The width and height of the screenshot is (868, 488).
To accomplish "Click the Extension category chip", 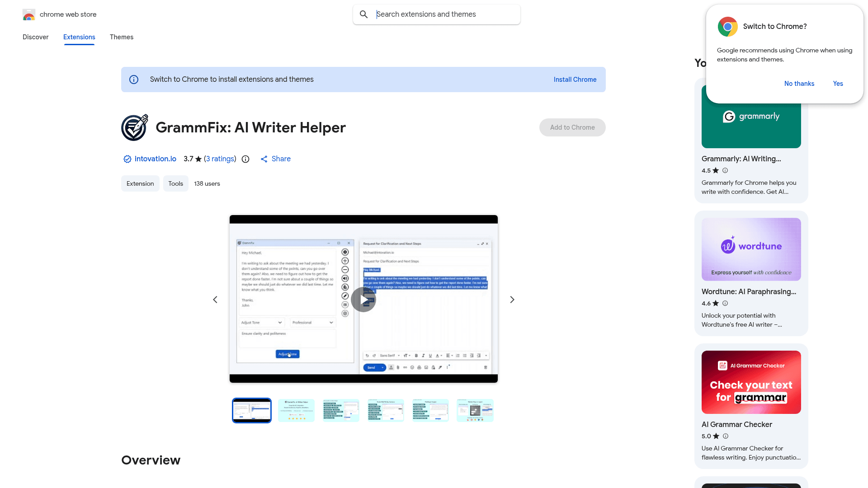I will [x=140, y=183].
